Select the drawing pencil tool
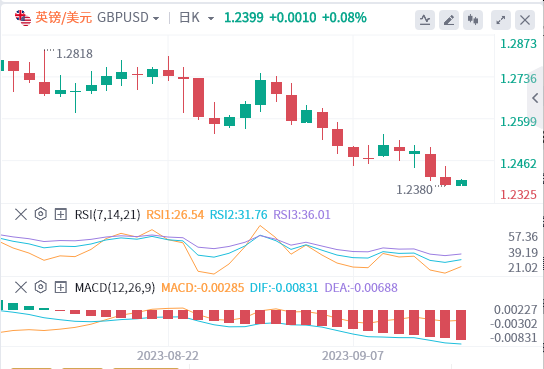Viewport: 544px width, 369px height. coord(449,20)
